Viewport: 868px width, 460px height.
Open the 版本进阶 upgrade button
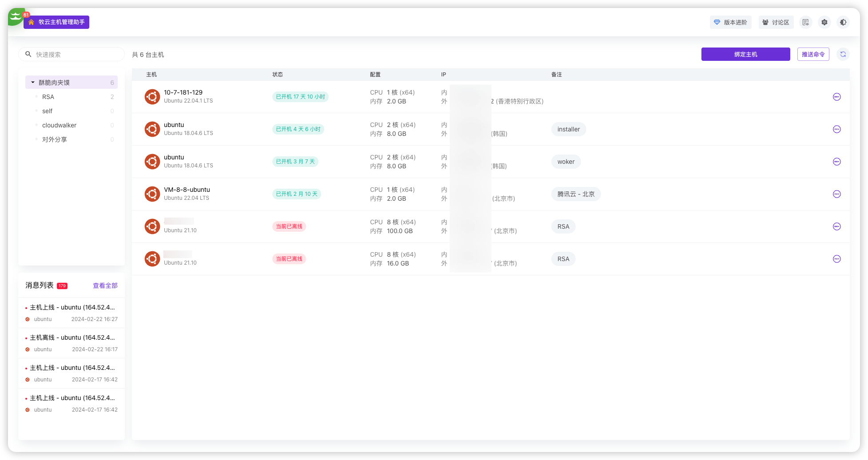pos(730,22)
